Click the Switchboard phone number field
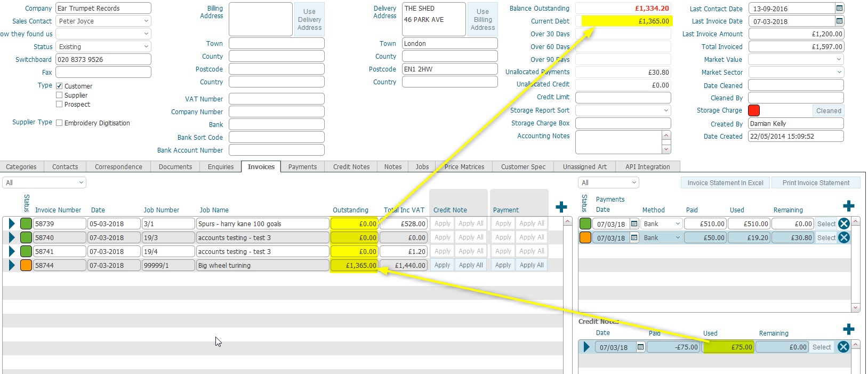Image resolution: width=868 pixels, height=374 pixels. click(103, 60)
